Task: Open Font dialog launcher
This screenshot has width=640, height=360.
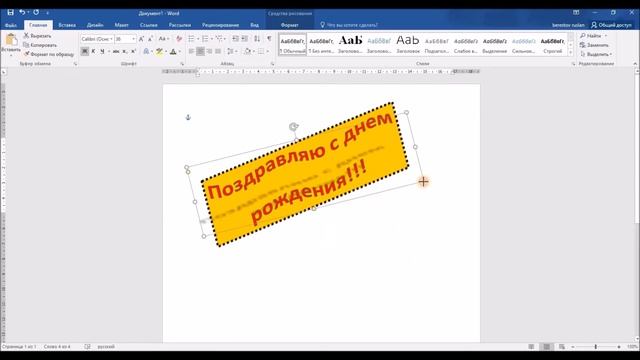Action: 182,64
